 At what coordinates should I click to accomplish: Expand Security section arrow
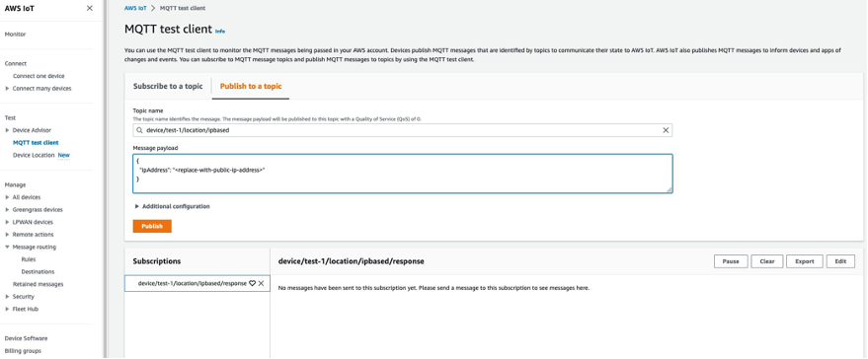pos(7,297)
